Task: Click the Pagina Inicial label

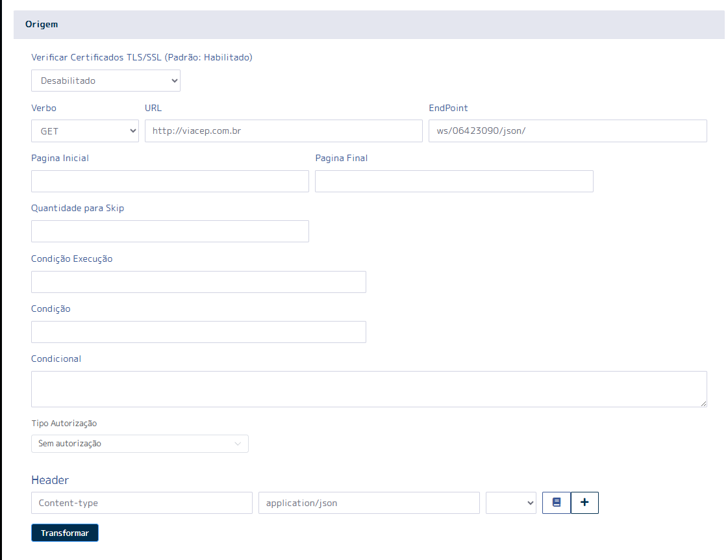Action: tap(60, 158)
